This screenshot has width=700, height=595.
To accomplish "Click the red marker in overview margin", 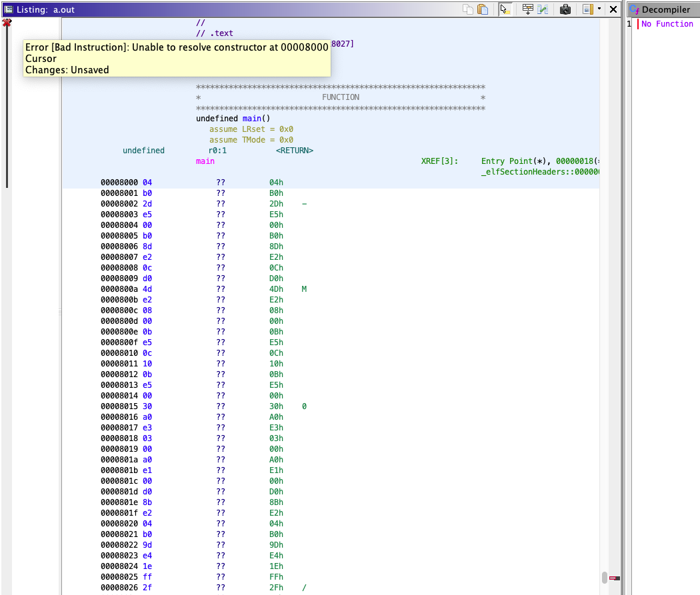I will (614, 578).
